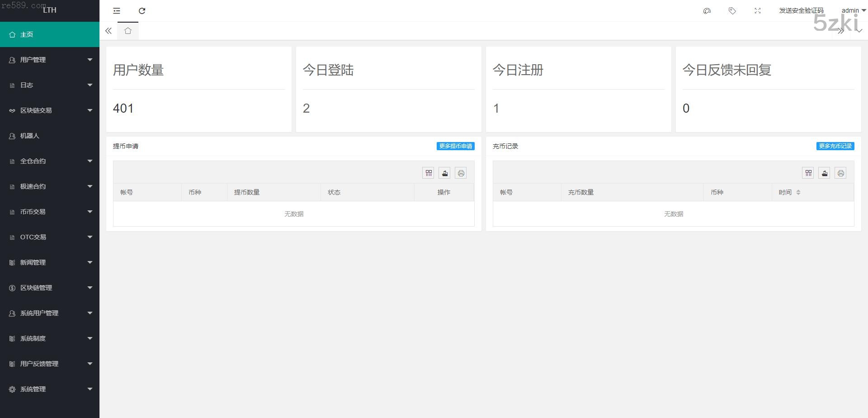Sort 充币记录 by 时间 column
The height and width of the screenshot is (418, 868).
point(798,192)
